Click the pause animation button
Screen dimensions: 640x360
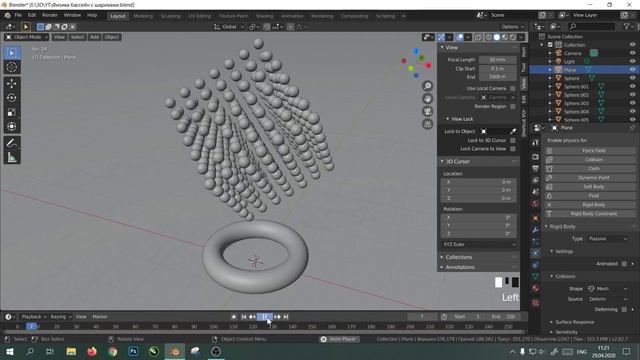[x=265, y=317]
